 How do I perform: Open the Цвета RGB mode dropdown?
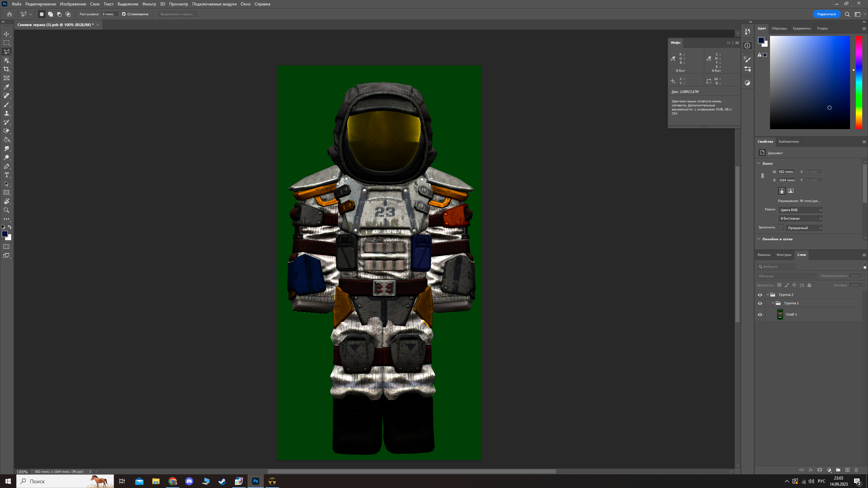800,210
